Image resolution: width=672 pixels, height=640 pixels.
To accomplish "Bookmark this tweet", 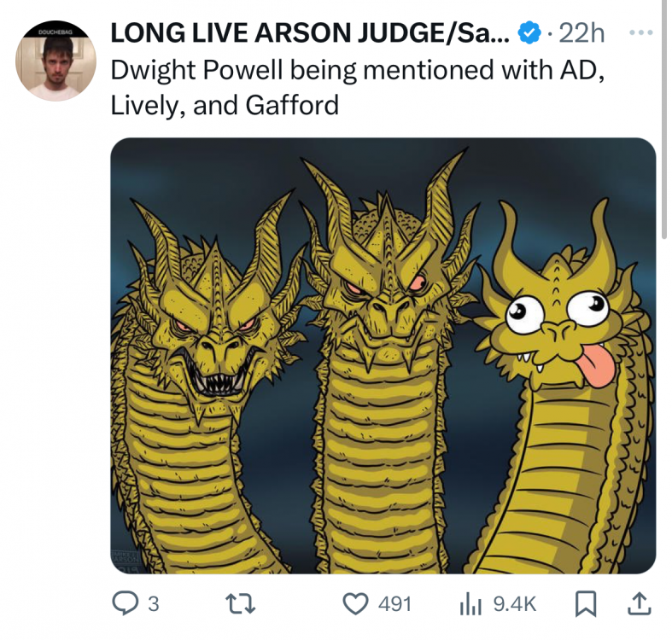I will 586,603.
